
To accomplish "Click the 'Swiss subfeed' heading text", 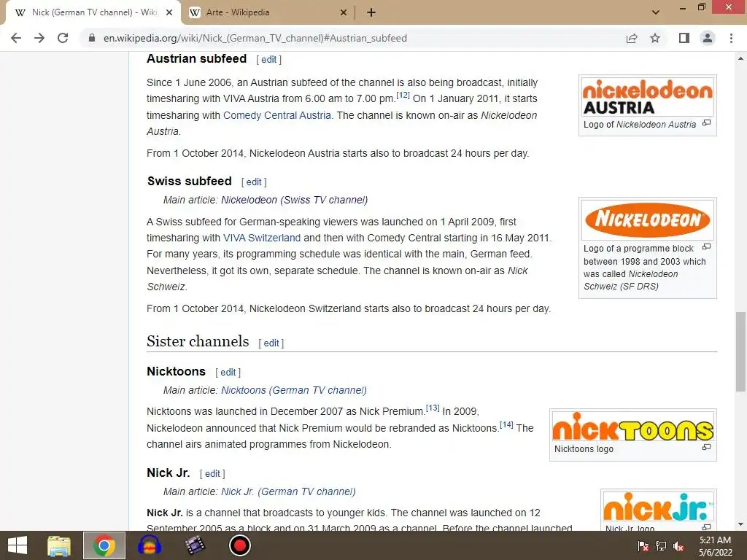I will pyautogui.click(x=189, y=182).
